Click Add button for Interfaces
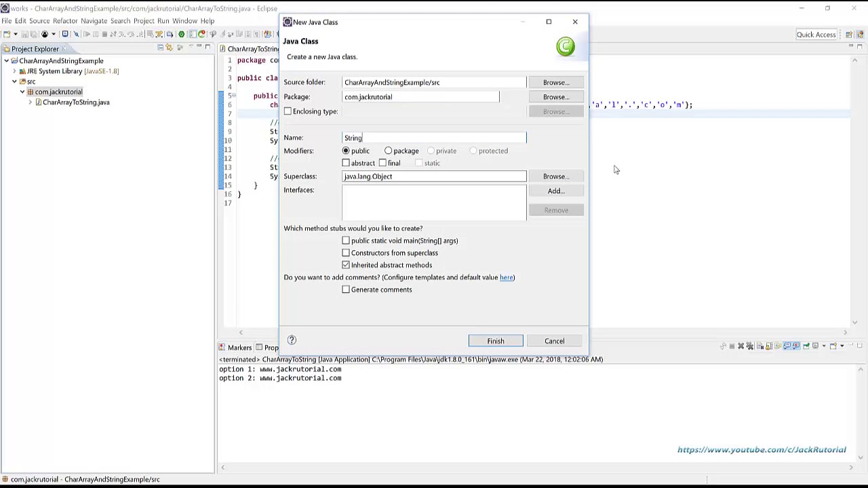This screenshot has width=868, height=488. pos(556,191)
